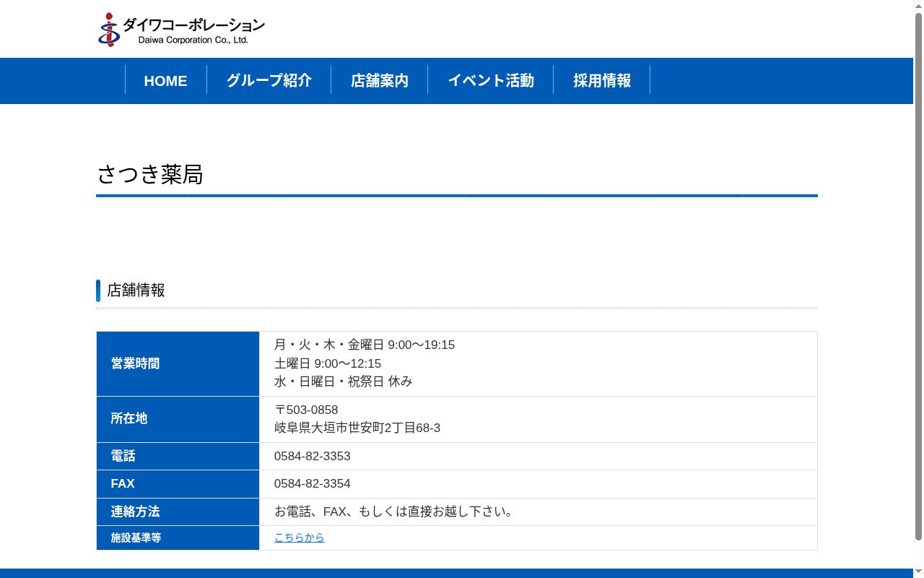Click the FAX number 0584-82-3354
Screen dimensions: 924x578
click(x=313, y=483)
